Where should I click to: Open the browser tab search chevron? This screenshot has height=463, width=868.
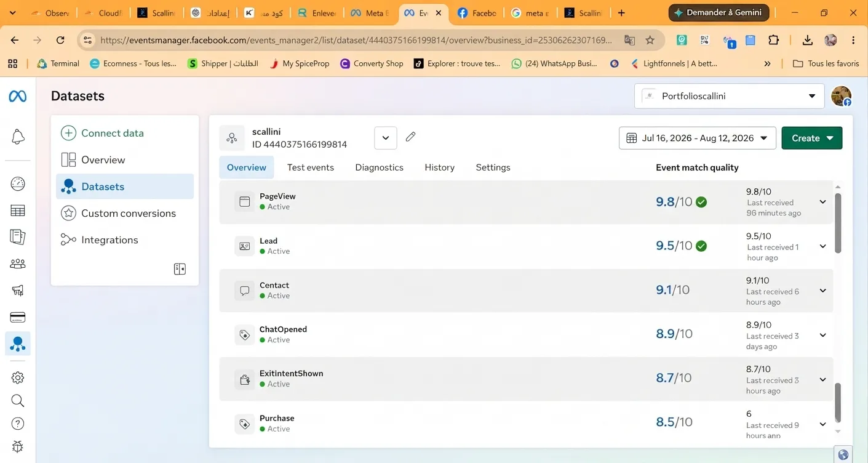[12, 13]
